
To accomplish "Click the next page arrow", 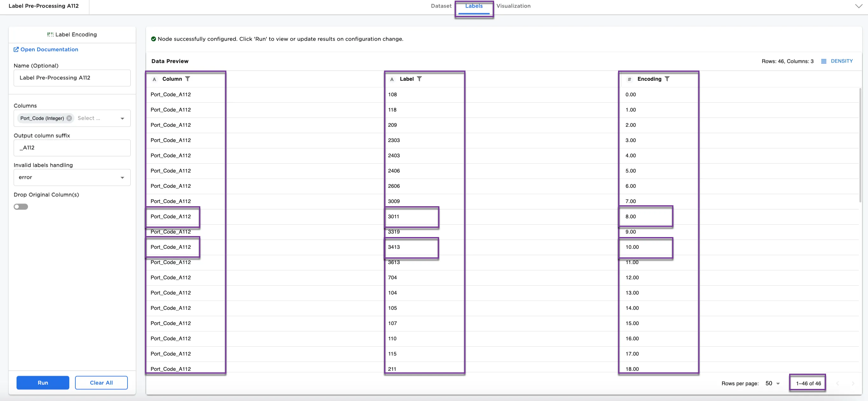I will tap(852, 384).
